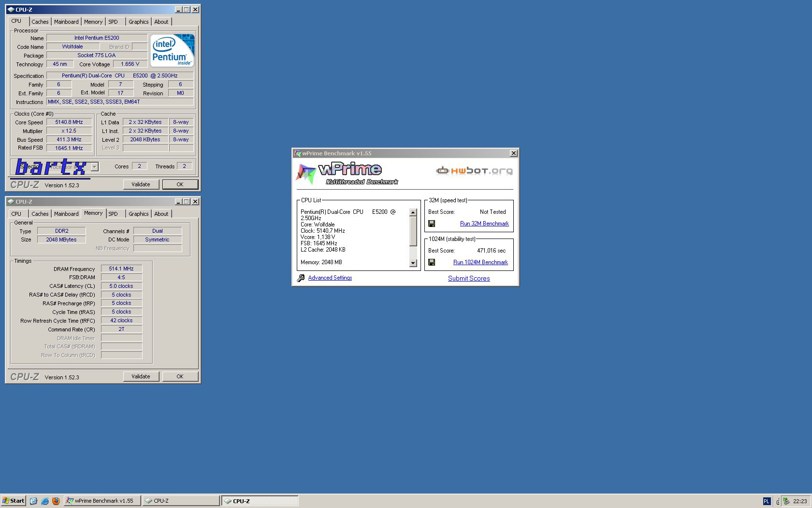Viewport: 812px width, 508px height.
Task: Open About tab in lower CPU-Z window
Action: [161, 214]
